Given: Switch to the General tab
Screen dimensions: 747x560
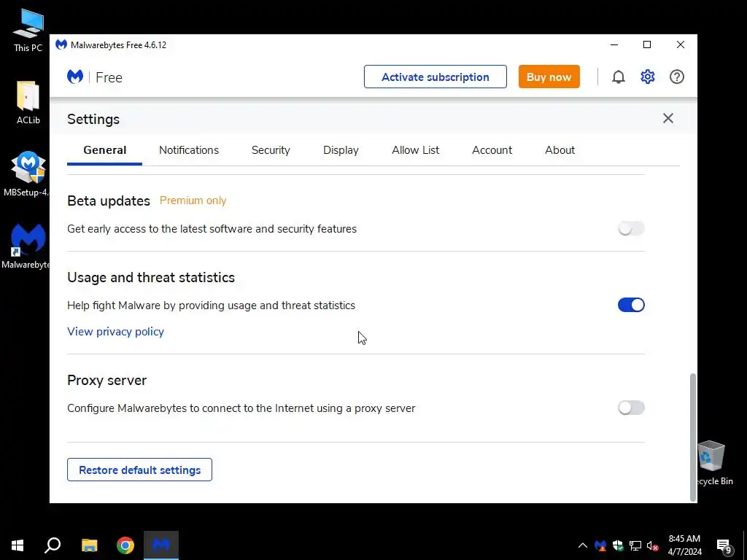Looking at the screenshot, I should click(105, 150).
